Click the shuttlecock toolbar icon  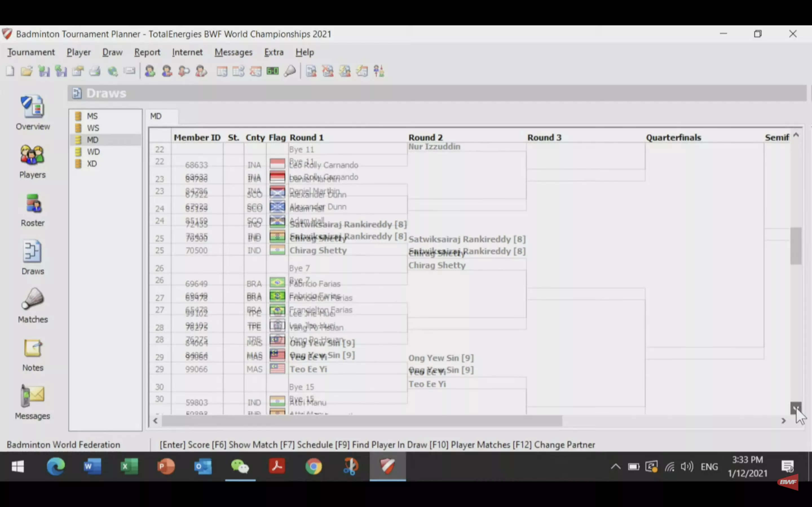click(290, 71)
